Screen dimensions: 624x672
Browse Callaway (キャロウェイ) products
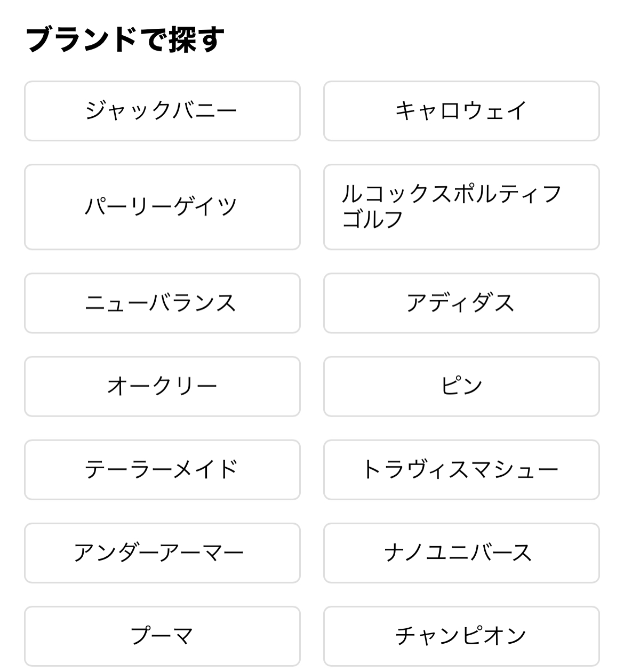click(x=461, y=111)
